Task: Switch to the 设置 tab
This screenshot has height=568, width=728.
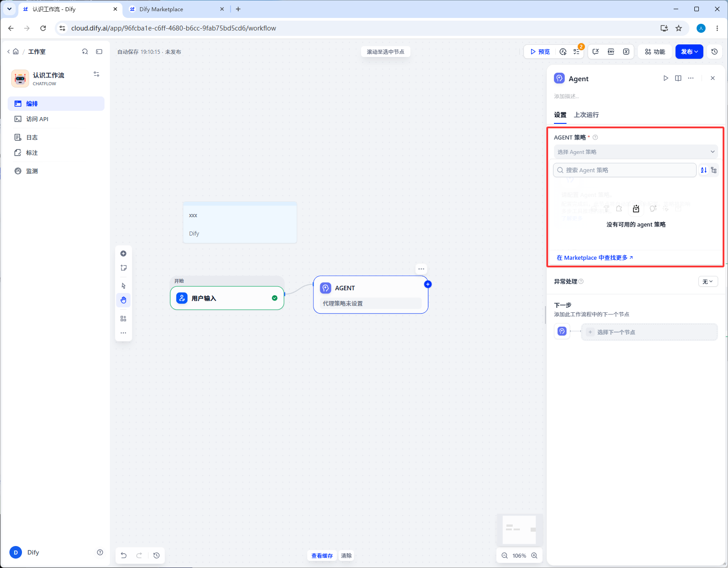Action: [x=560, y=115]
